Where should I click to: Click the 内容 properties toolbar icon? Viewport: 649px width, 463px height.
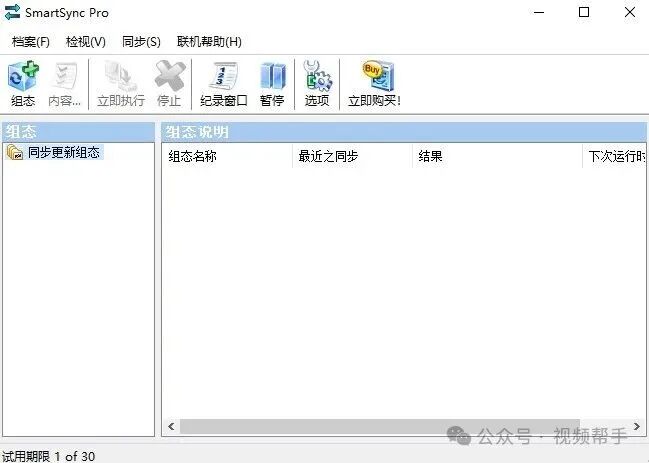65,77
